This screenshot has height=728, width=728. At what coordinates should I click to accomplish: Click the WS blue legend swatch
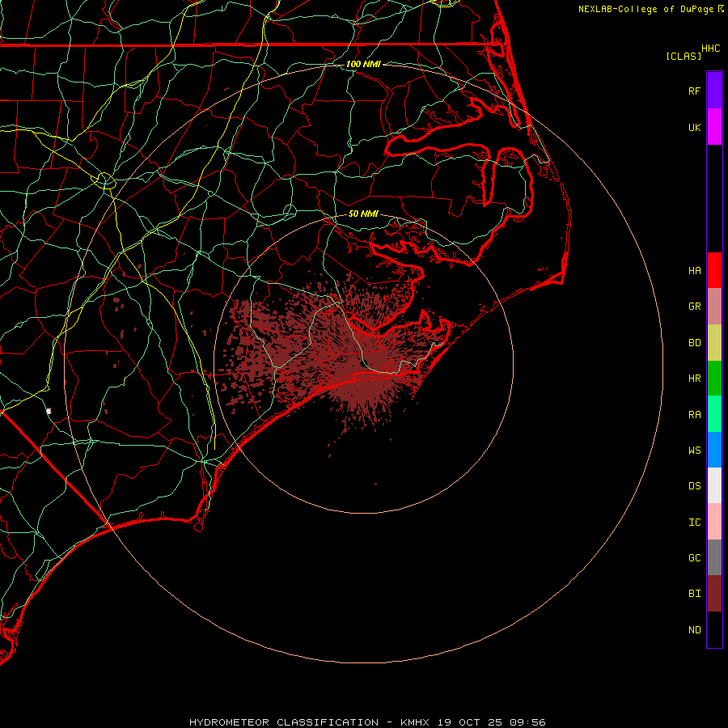pos(714,450)
